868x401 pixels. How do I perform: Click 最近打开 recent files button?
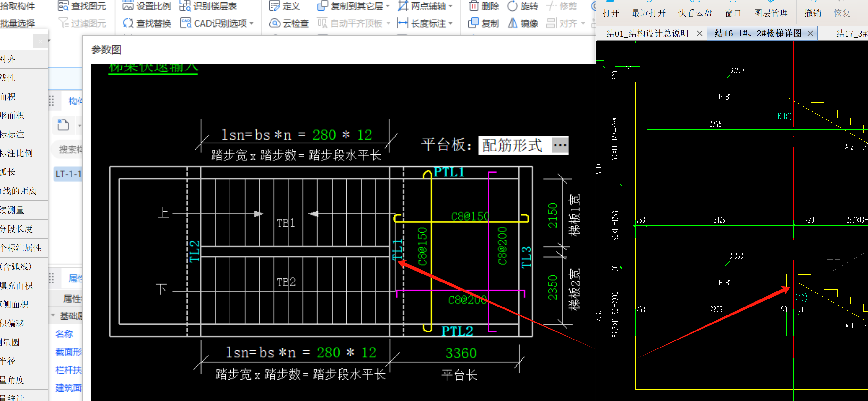(649, 13)
